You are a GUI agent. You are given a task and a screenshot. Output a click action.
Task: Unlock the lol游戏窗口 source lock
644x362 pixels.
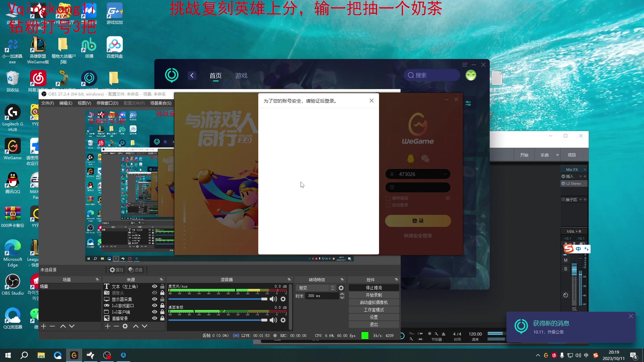(x=162, y=305)
